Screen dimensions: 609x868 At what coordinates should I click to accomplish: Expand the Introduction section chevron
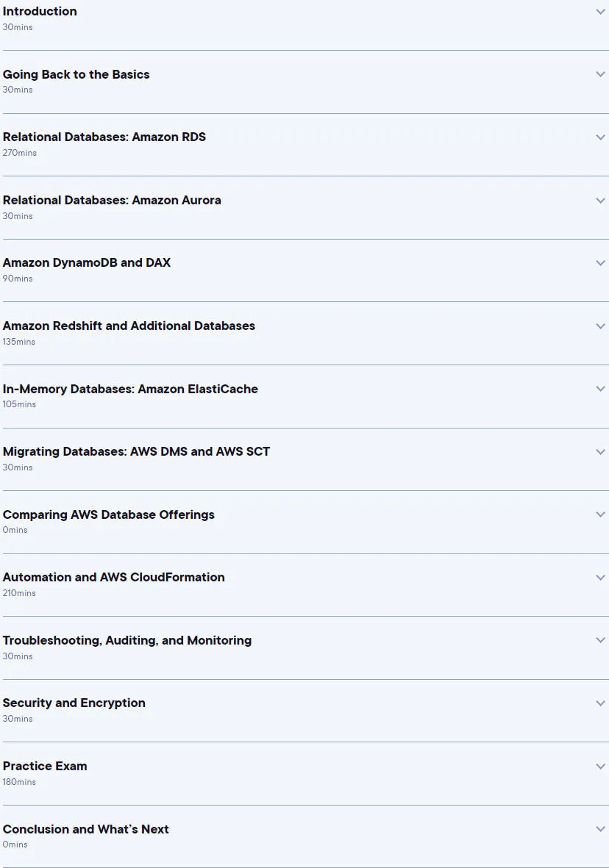point(600,12)
